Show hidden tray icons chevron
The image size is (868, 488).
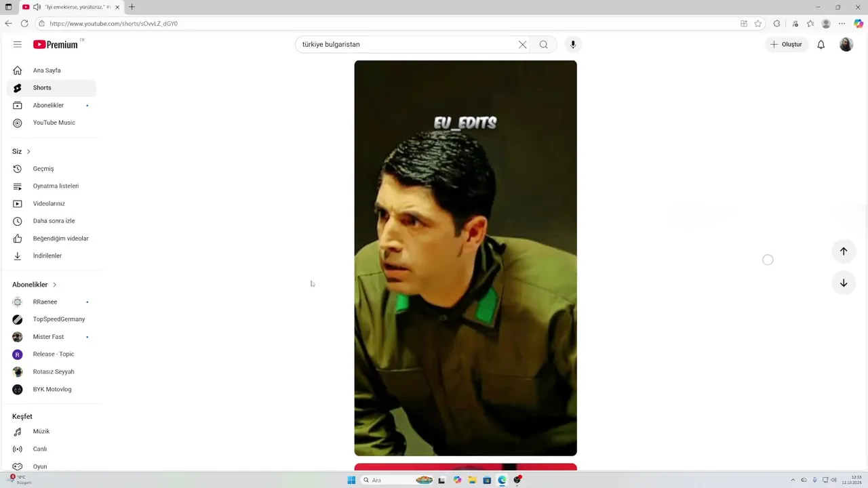(793, 481)
